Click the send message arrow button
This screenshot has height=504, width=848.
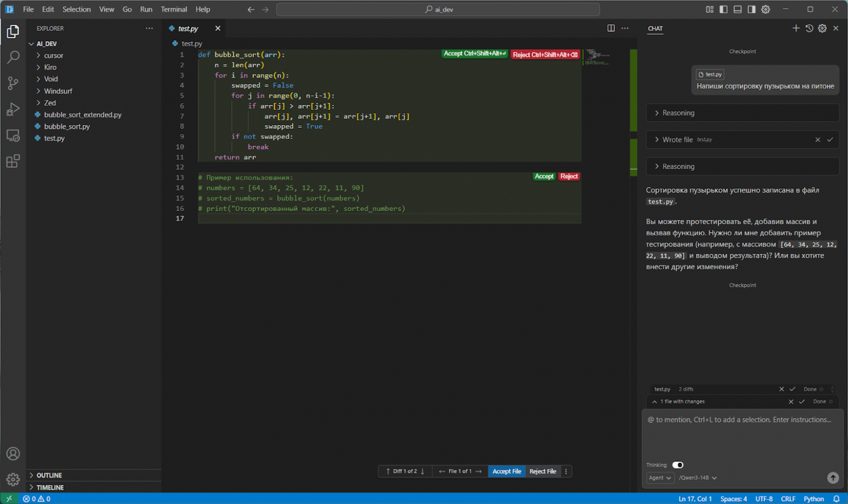click(x=832, y=477)
